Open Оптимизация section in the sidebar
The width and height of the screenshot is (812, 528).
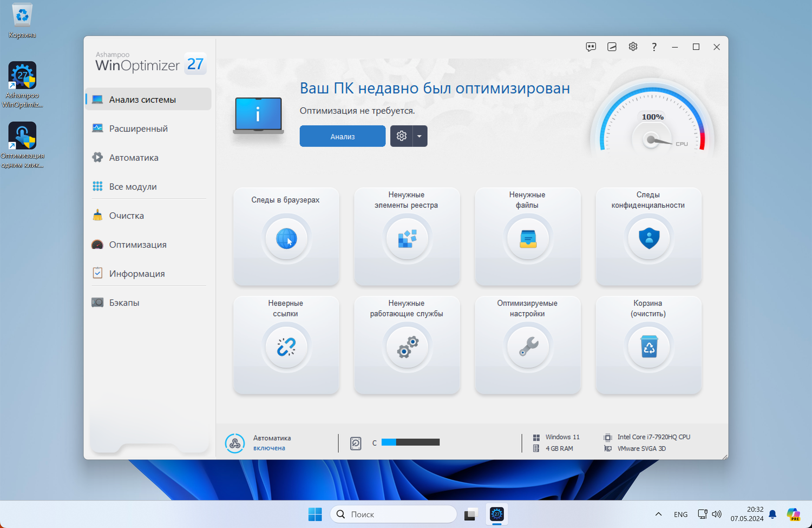(148, 245)
